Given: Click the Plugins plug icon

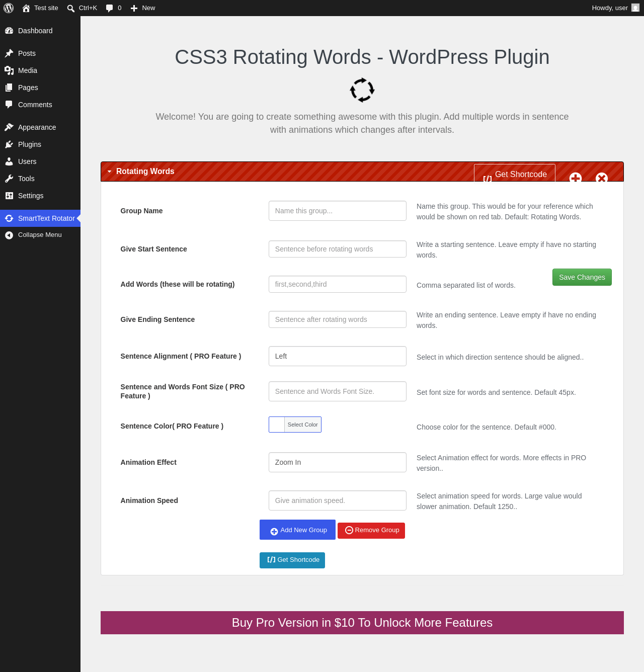Looking at the screenshot, I should coord(9,144).
